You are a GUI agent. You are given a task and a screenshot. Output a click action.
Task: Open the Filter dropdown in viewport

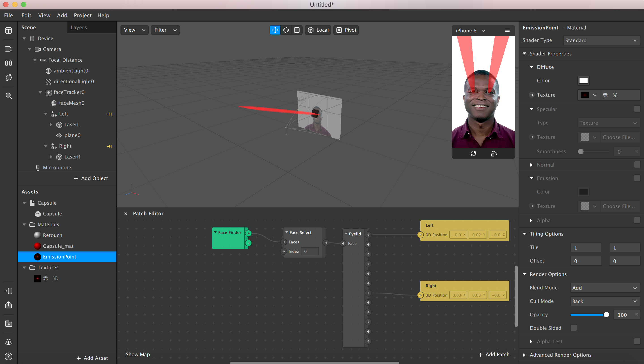pos(165,30)
